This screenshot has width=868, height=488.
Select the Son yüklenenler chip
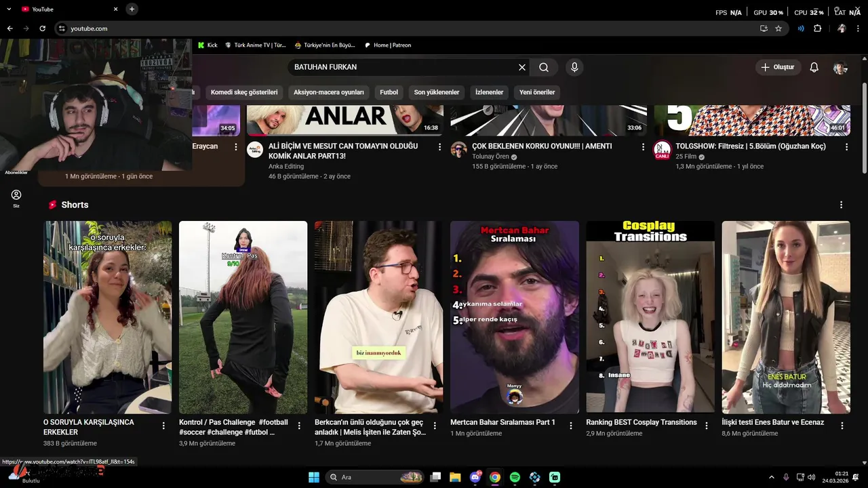coord(437,92)
